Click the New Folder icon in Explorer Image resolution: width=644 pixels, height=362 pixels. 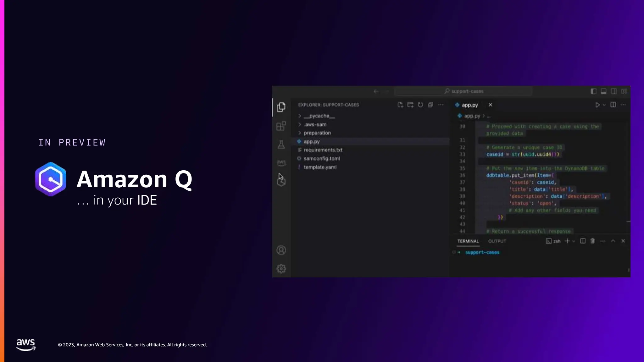coord(410,105)
